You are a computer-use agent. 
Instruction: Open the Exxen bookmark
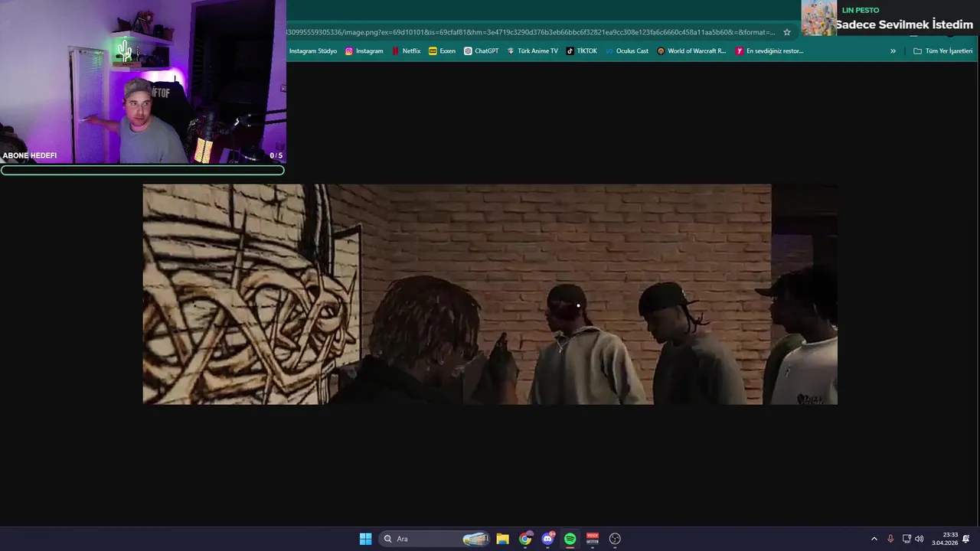[x=442, y=51]
